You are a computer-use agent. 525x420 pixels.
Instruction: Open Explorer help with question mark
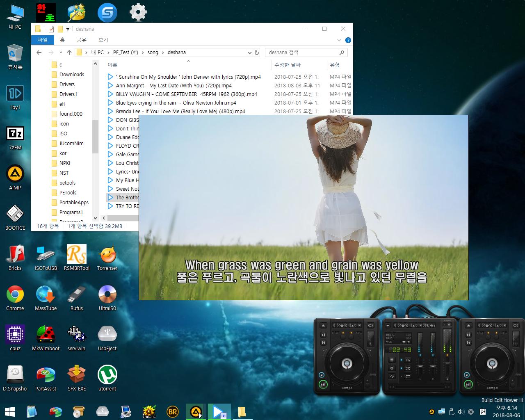(348, 40)
